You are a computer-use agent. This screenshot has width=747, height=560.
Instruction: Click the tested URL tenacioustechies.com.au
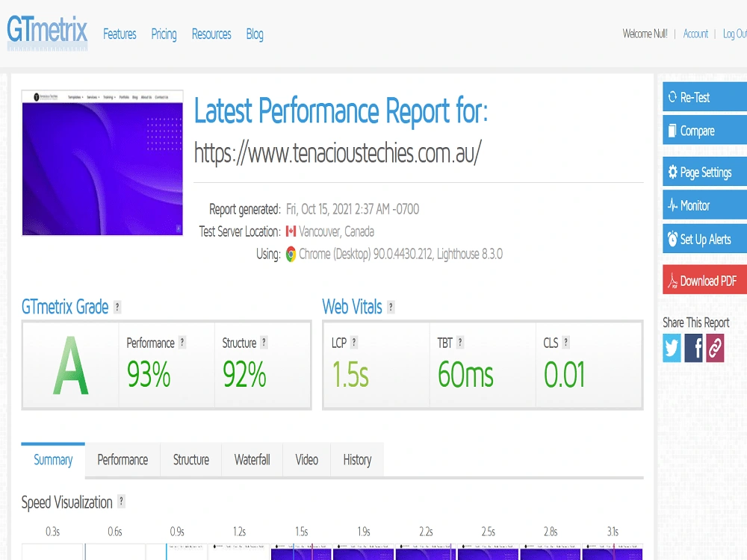coord(338,153)
